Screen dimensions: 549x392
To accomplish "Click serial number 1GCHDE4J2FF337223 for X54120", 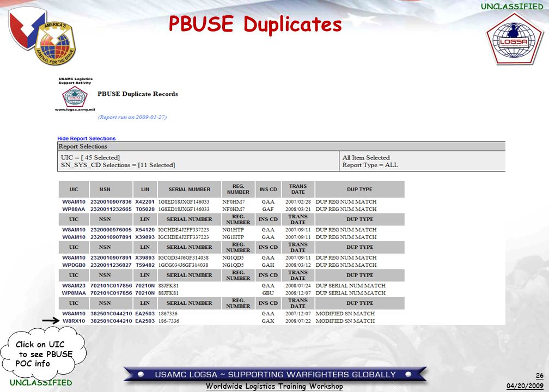I will (x=184, y=230).
